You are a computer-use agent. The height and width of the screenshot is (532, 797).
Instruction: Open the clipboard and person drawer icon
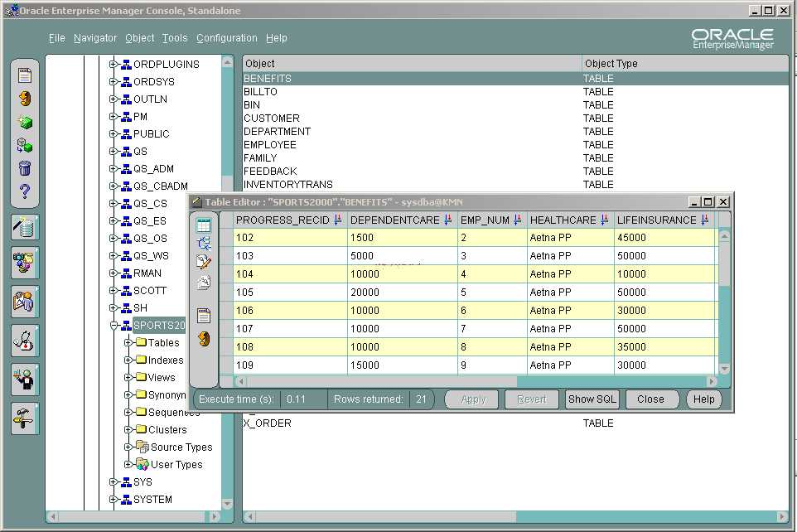(x=25, y=302)
